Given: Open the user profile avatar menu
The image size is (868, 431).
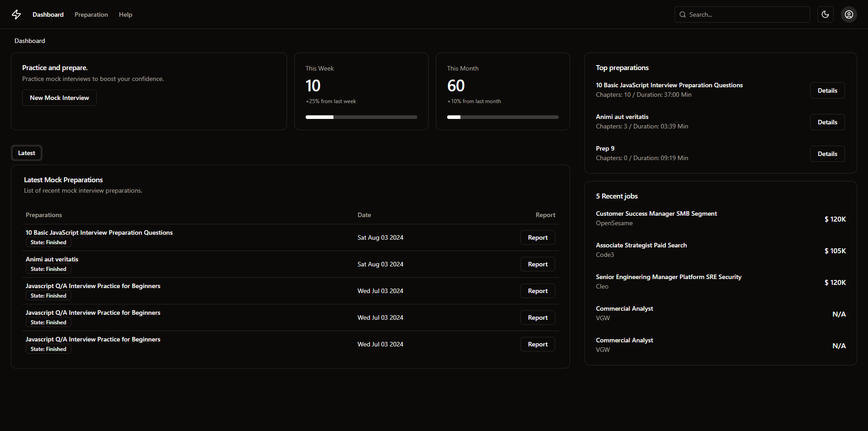Looking at the screenshot, I should [849, 14].
